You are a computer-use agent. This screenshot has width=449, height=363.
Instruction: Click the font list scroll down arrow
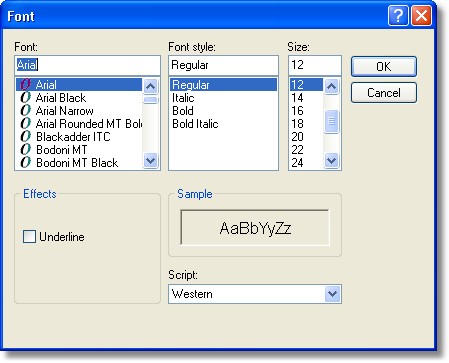coord(150,161)
